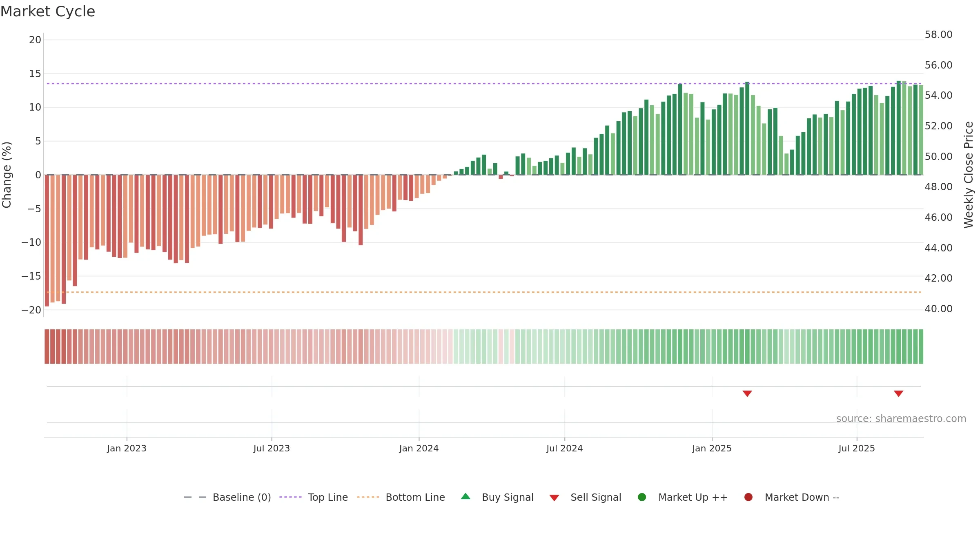This screenshot has height=551, width=980.
Task: Click the 50.00 price axis label
Action: click(938, 157)
